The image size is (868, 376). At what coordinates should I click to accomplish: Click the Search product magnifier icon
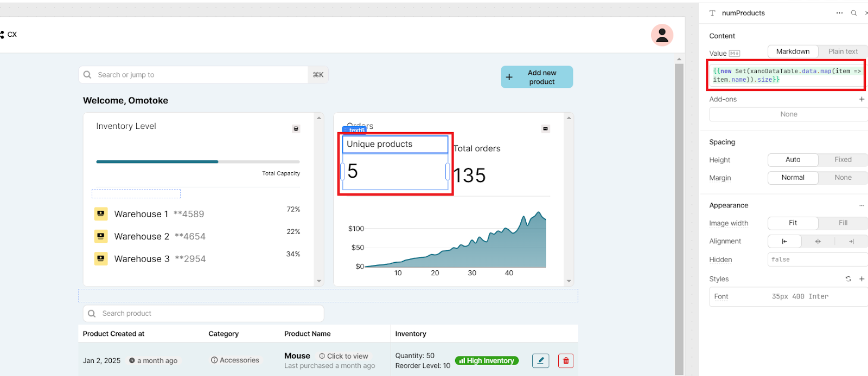(92, 313)
